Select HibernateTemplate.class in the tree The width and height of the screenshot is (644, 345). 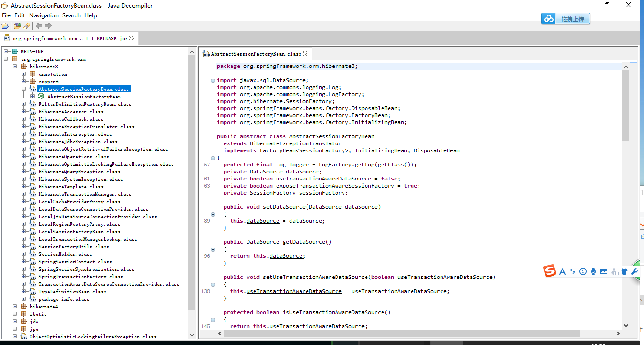pos(71,187)
